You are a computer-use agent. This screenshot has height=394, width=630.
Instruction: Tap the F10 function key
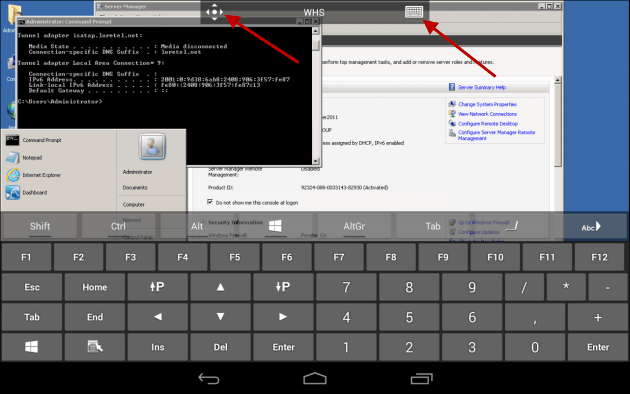coord(495,257)
